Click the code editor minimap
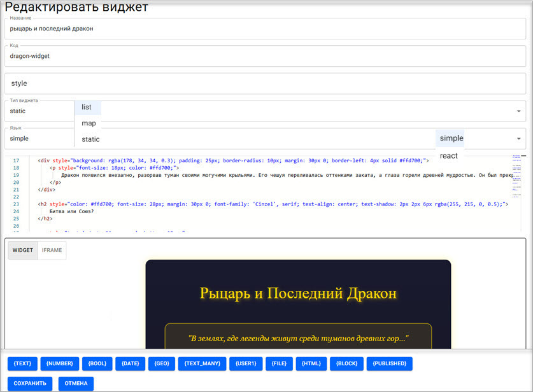The width and height of the screenshot is (533, 392). (516, 176)
